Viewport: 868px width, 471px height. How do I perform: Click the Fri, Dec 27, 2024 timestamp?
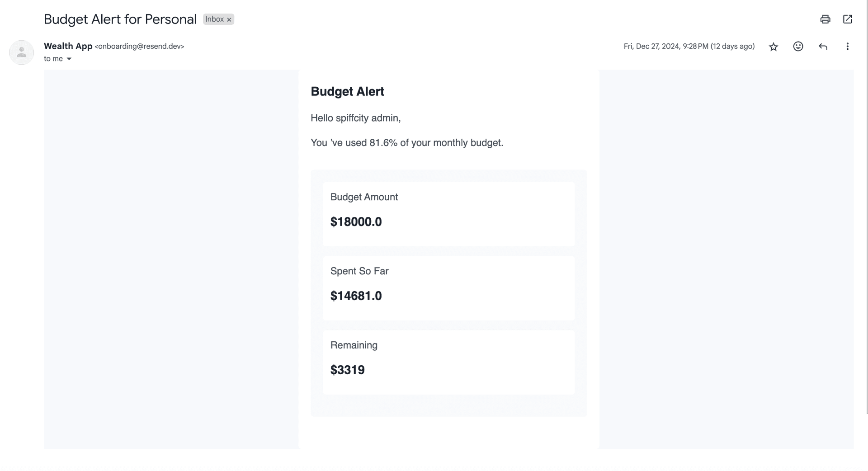pos(689,46)
